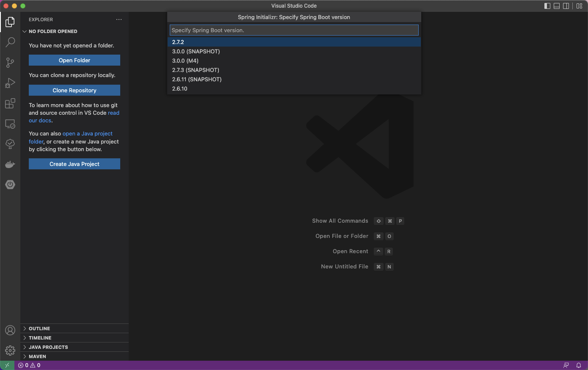Follow the open a Java project folder link
Screen dimensions: 588x370
88,134
